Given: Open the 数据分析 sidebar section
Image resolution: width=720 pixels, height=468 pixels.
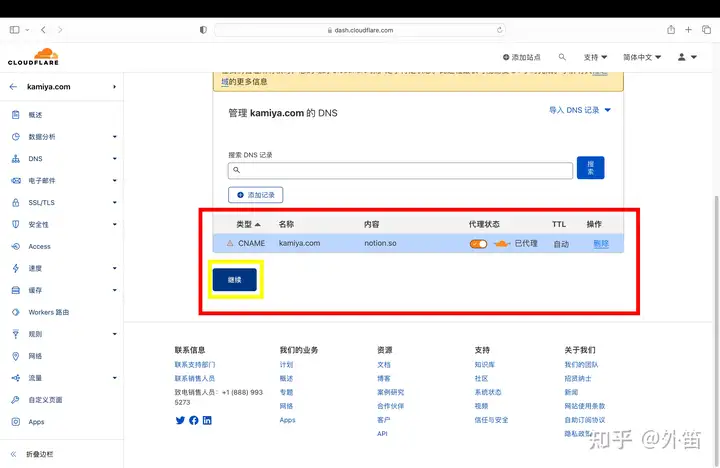Looking at the screenshot, I should 42,137.
